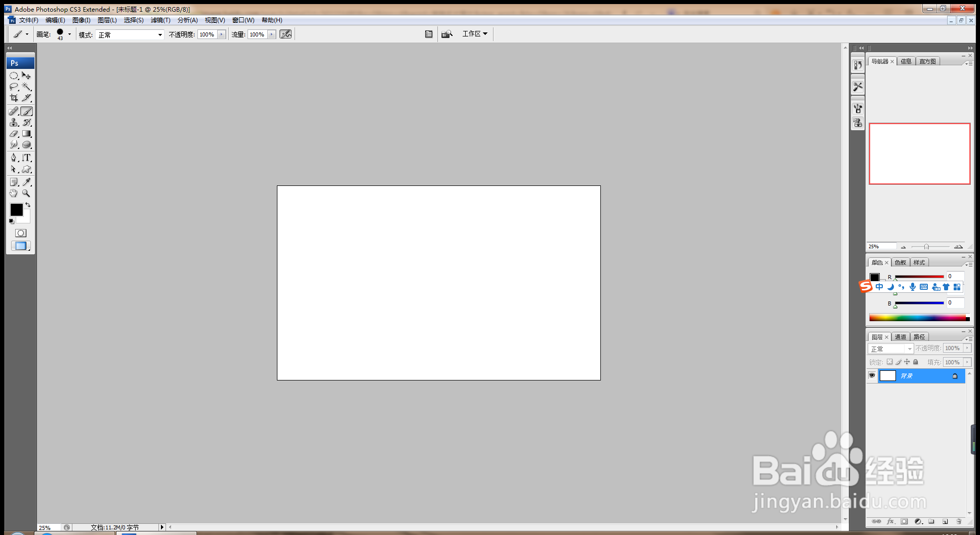Select the Hand tool
The image size is (980, 535).
(x=14, y=193)
